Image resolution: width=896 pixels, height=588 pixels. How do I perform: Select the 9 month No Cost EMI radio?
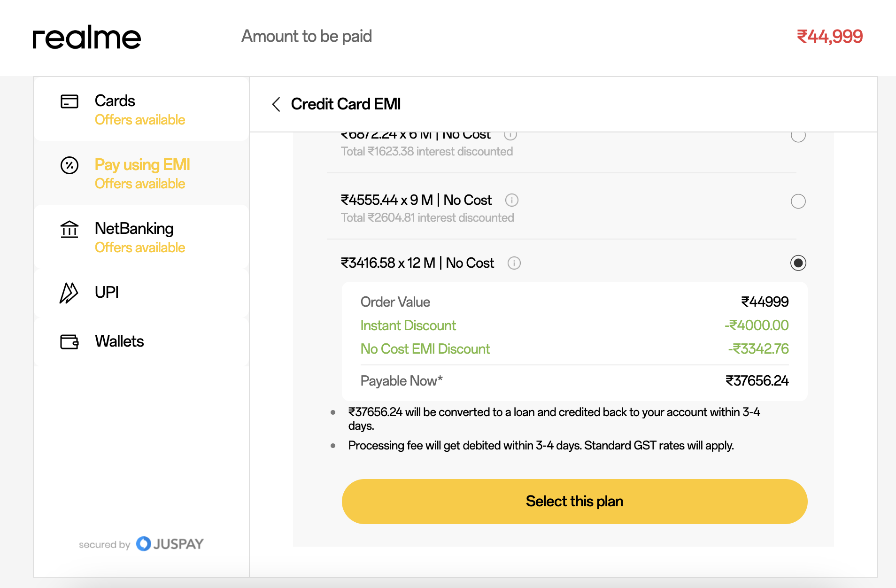(x=798, y=201)
